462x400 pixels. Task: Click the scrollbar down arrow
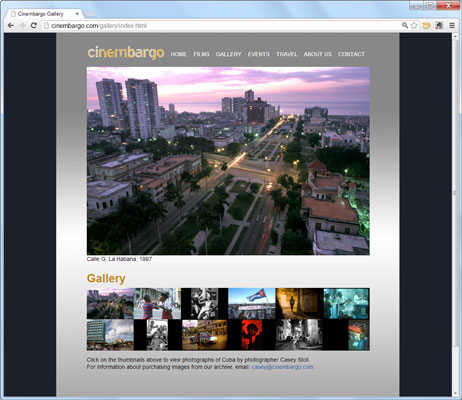click(x=455, y=393)
